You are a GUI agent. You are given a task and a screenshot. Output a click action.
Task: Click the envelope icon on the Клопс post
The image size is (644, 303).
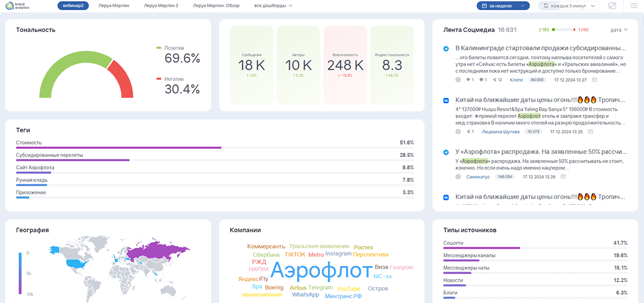(x=595, y=80)
